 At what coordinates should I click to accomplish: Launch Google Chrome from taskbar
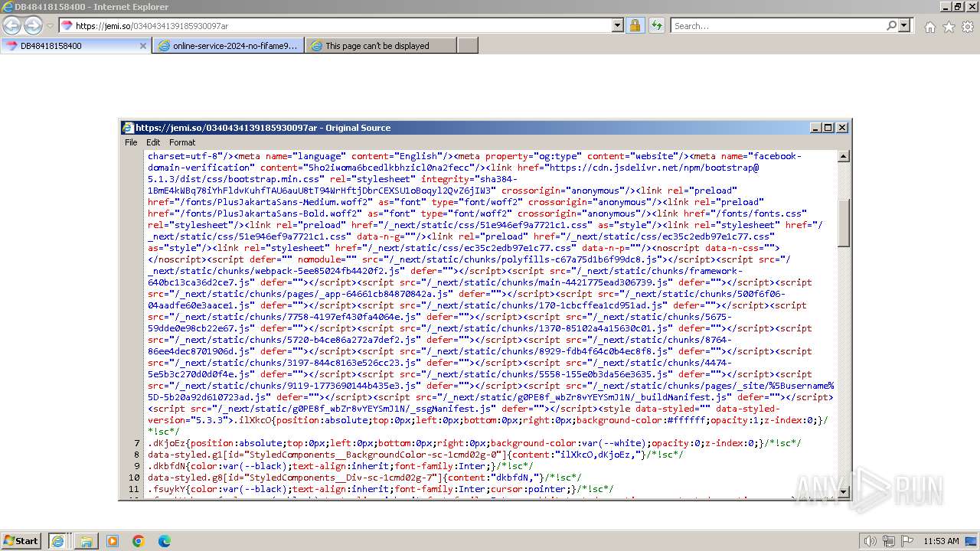(x=139, y=541)
